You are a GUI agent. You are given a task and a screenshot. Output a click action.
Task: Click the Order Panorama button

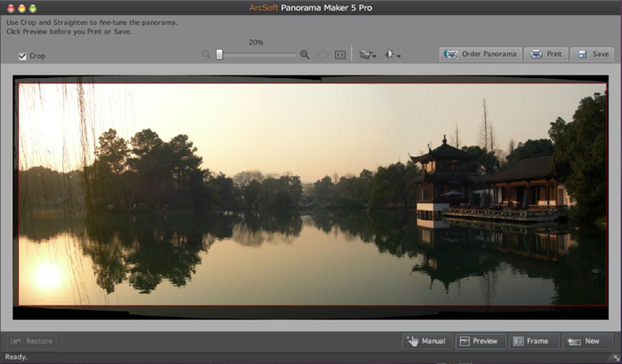pyautogui.click(x=481, y=54)
